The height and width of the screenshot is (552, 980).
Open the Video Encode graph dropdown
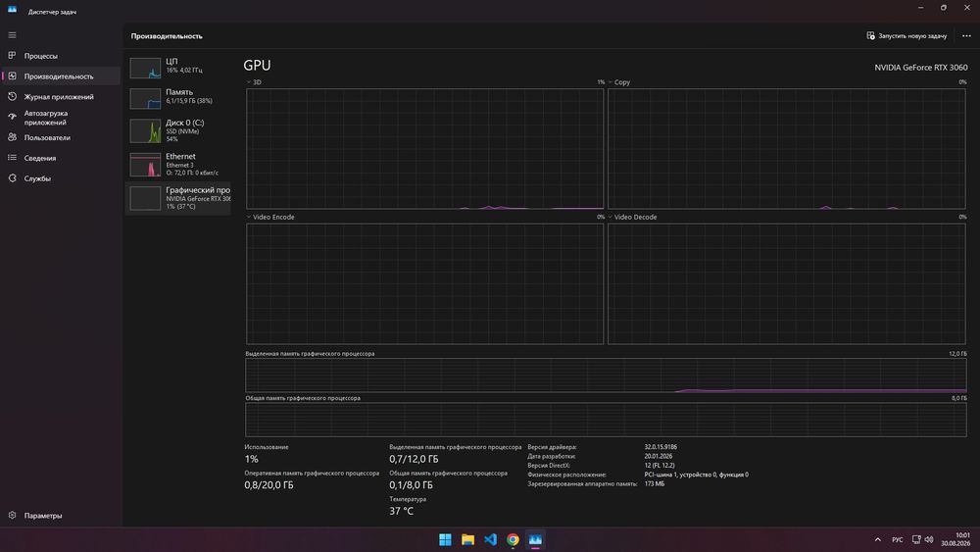click(270, 217)
